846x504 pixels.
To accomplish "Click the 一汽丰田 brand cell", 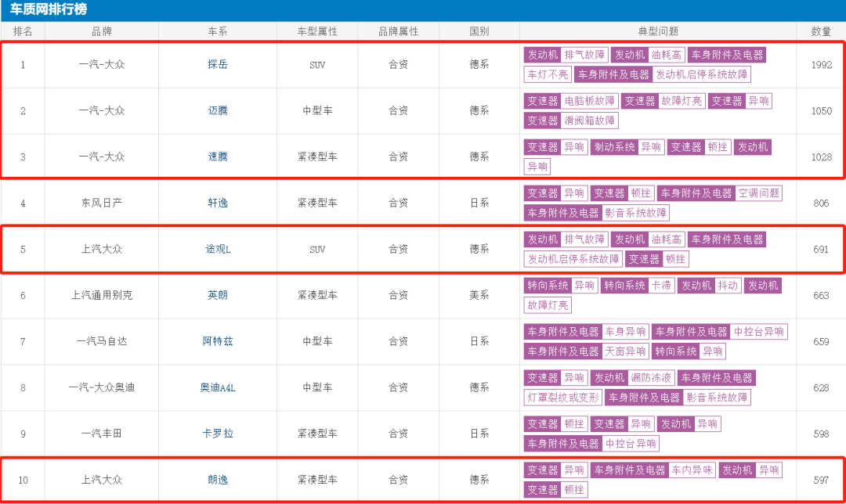I will [x=101, y=434].
